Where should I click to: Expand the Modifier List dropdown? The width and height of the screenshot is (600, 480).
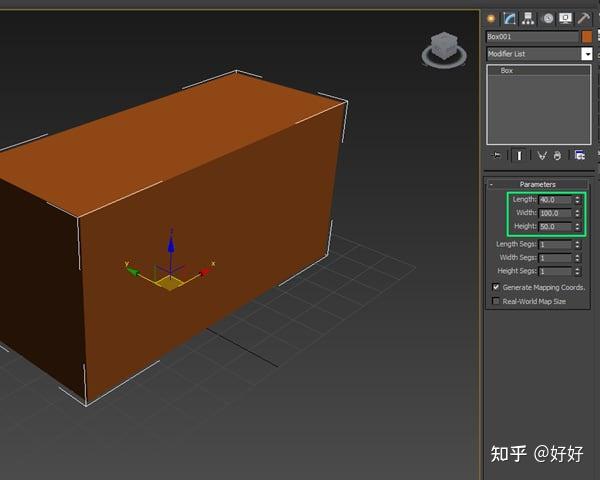tap(587, 54)
